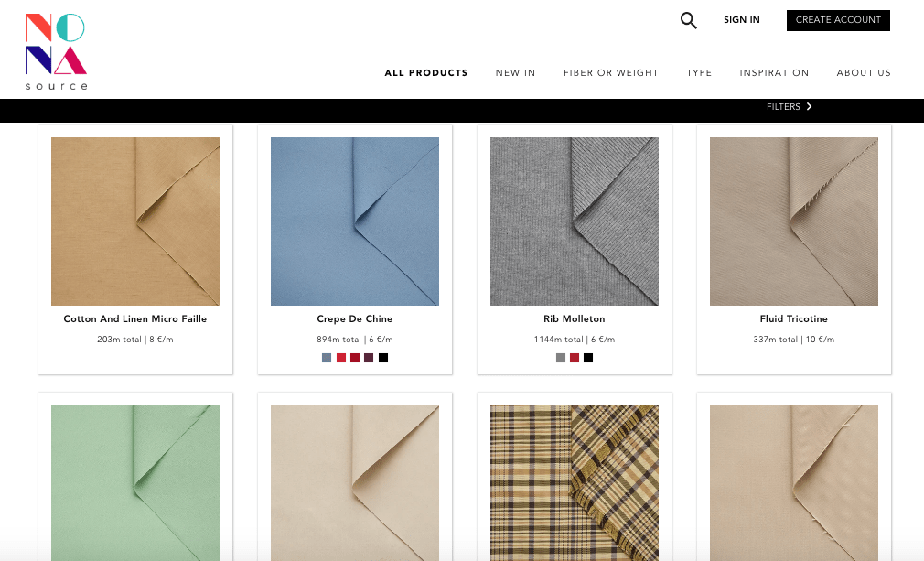924x561 pixels.
Task: Pick black swatch under Rib Molleton
Action: [x=588, y=358]
